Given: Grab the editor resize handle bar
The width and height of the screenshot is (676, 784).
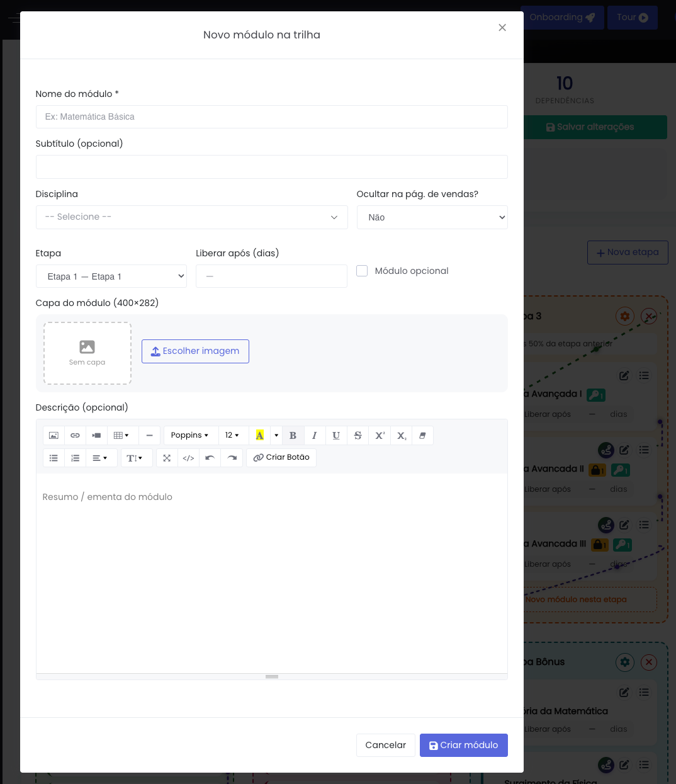Looking at the screenshot, I should tap(271, 676).
